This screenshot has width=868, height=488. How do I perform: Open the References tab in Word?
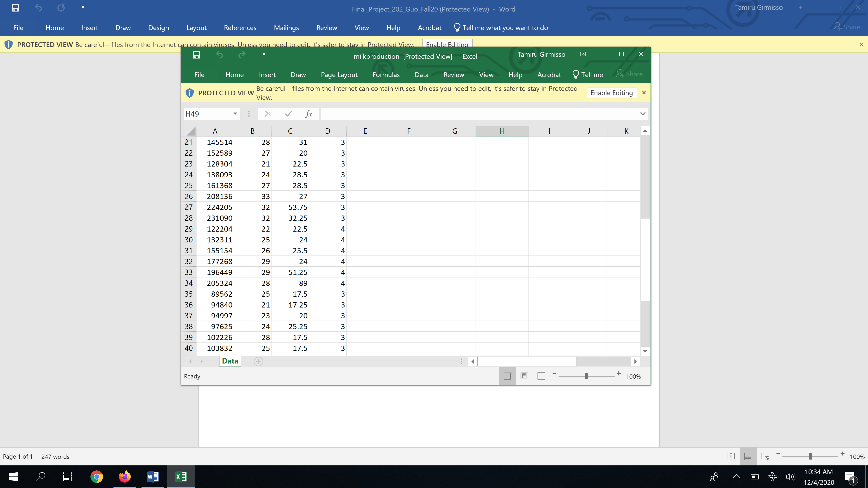(240, 28)
